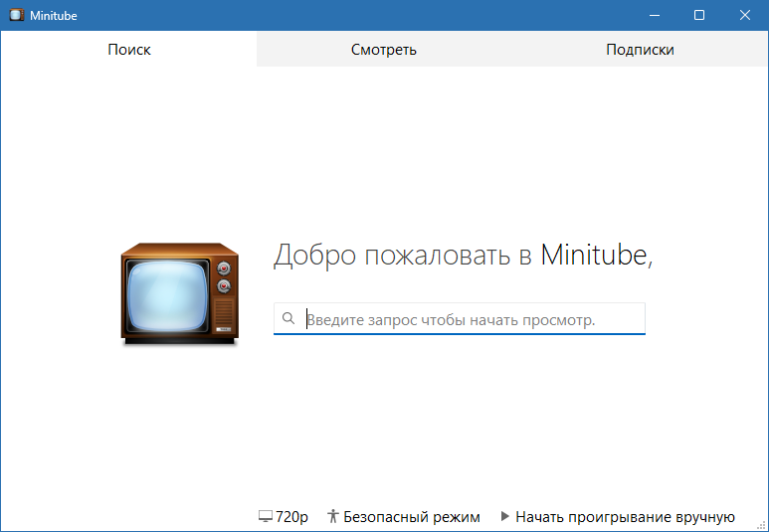Close the Minitube window
The width and height of the screenshot is (769, 532).
coord(745,15)
